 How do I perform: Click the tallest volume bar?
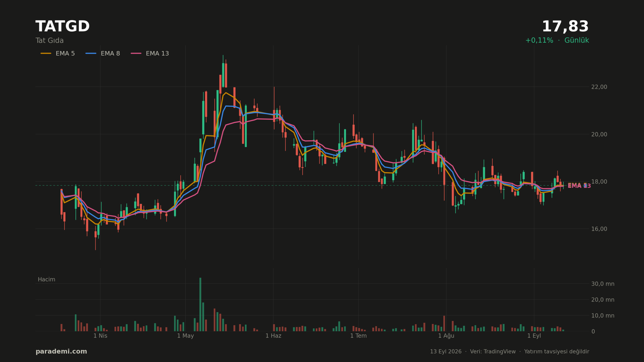(x=200, y=304)
